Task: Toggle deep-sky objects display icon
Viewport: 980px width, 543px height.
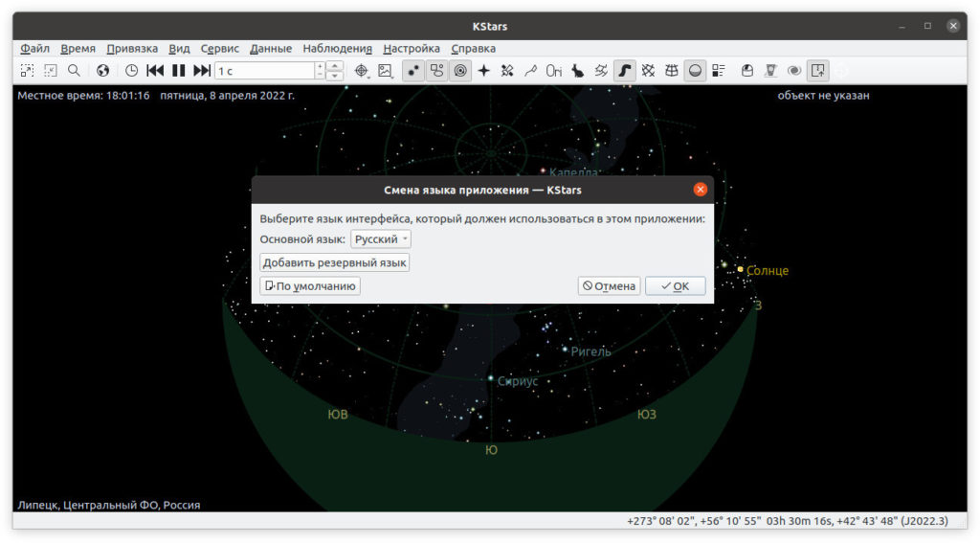Action: (436, 71)
